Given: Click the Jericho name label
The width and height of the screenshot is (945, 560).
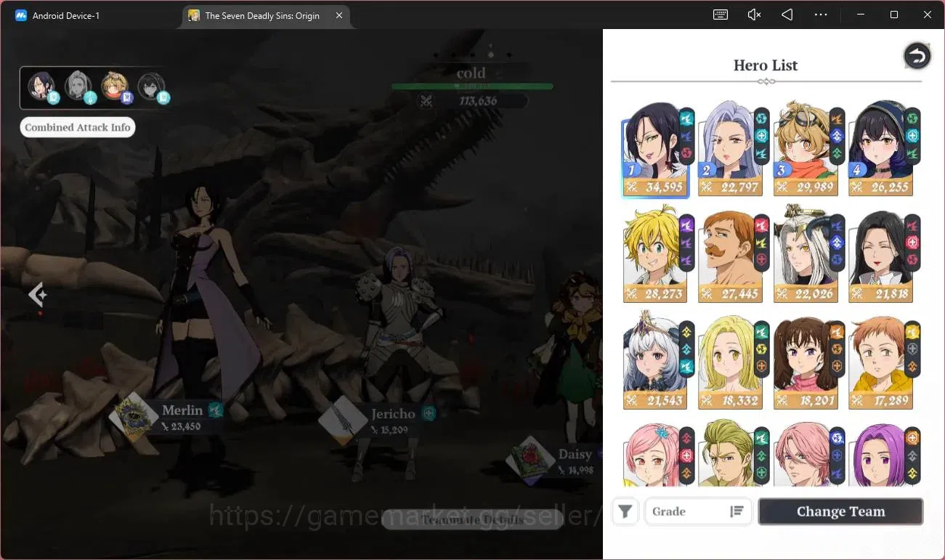Looking at the screenshot, I should point(393,414).
